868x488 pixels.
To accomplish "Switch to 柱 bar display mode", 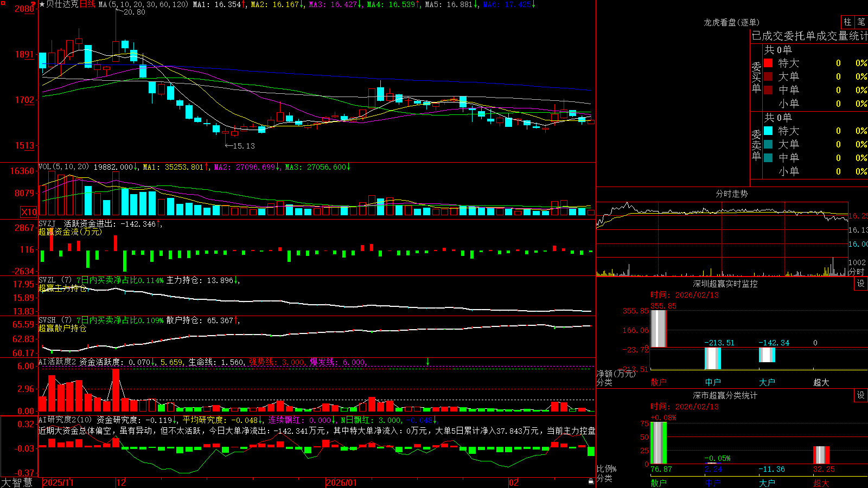I will 847,22.
